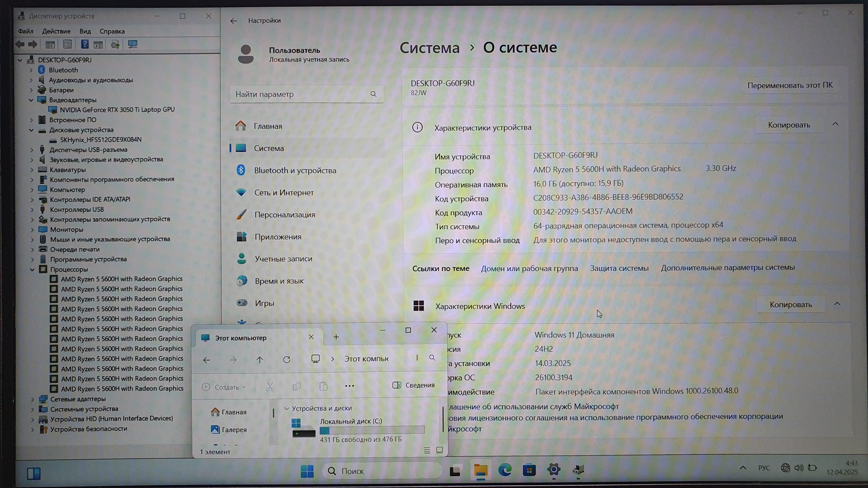The width and height of the screenshot is (868, 488).
Task: Open Microsoft Edge from the taskbar
Action: coord(504,470)
